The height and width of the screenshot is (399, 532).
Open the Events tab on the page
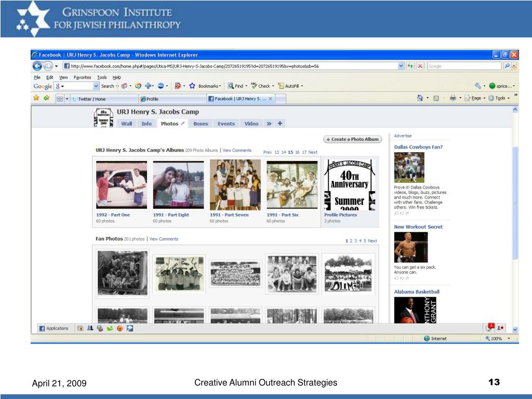click(x=227, y=124)
